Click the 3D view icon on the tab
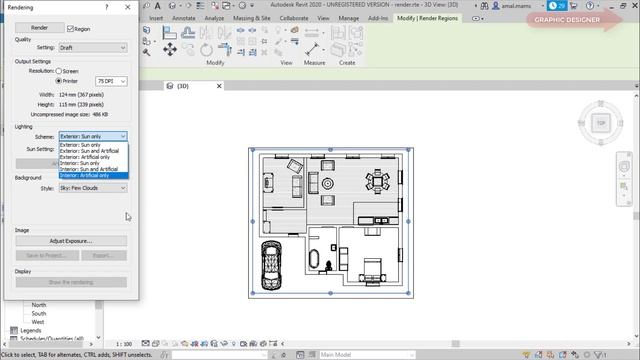The width and height of the screenshot is (640, 360). [170, 86]
